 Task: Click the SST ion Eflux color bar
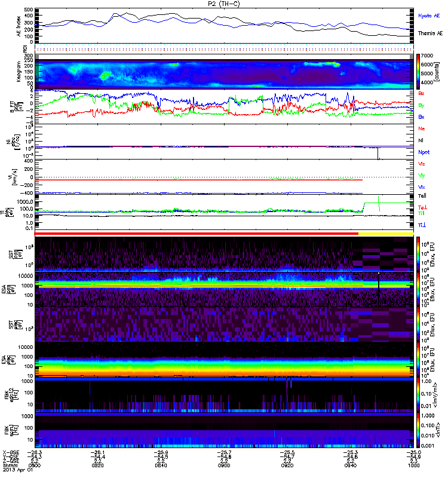(x=418, y=254)
